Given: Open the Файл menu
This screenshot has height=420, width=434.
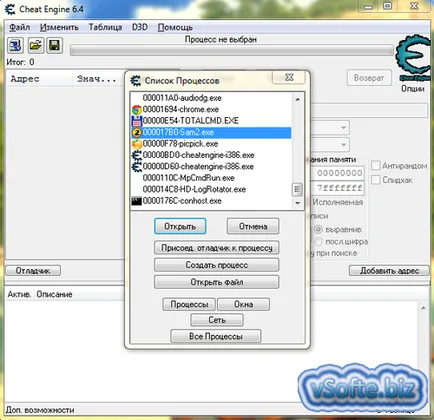Looking at the screenshot, I should coord(19,27).
